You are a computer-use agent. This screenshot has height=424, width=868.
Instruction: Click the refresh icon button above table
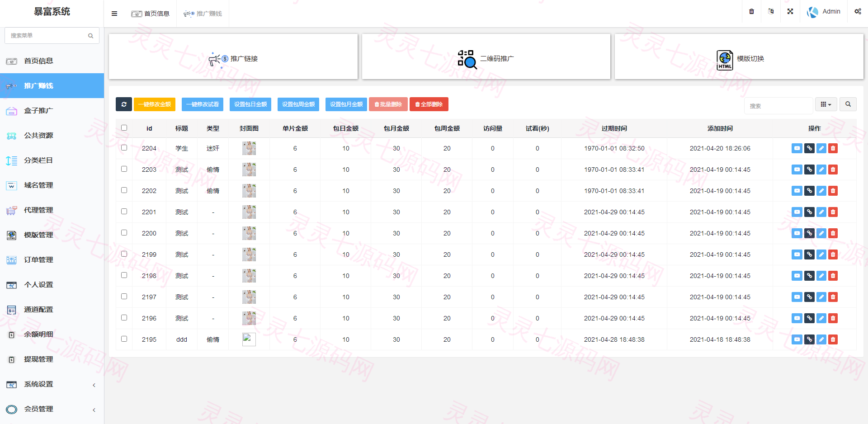point(124,104)
